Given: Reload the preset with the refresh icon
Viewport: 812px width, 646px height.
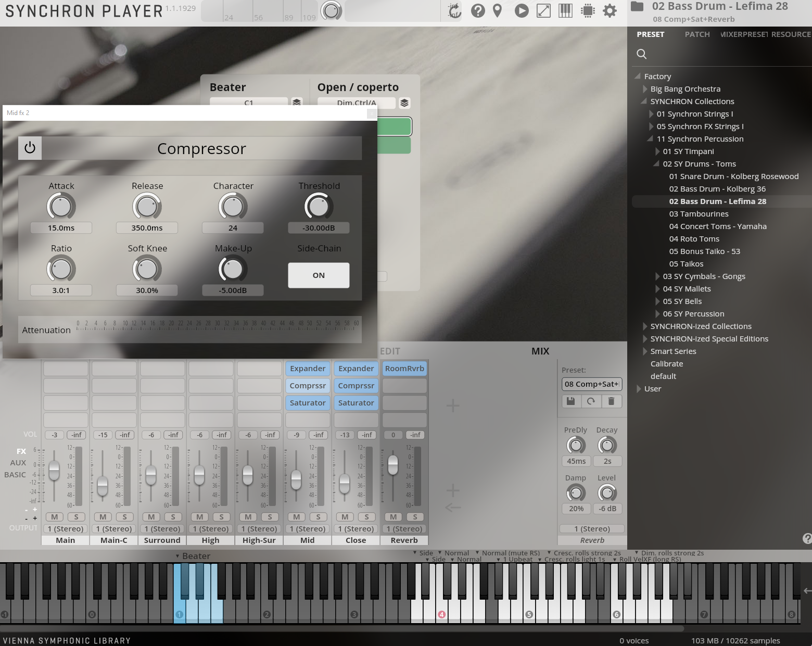Looking at the screenshot, I should [x=591, y=401].
